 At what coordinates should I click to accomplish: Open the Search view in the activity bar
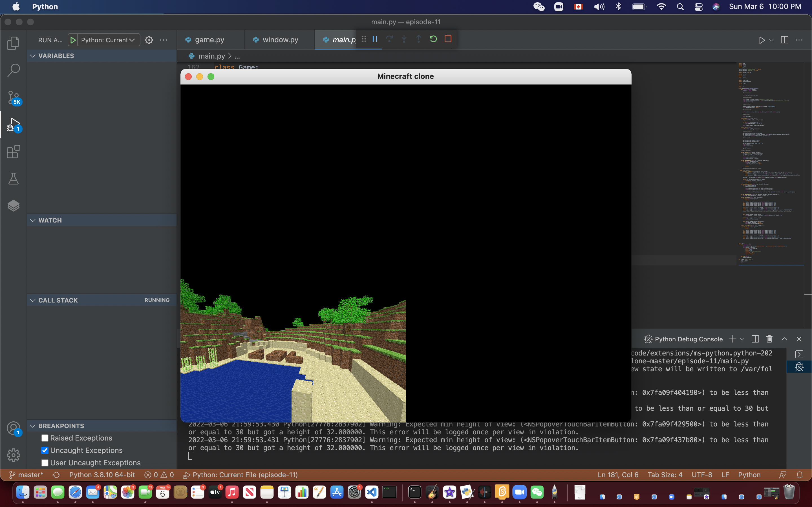[x=14, y=70]
